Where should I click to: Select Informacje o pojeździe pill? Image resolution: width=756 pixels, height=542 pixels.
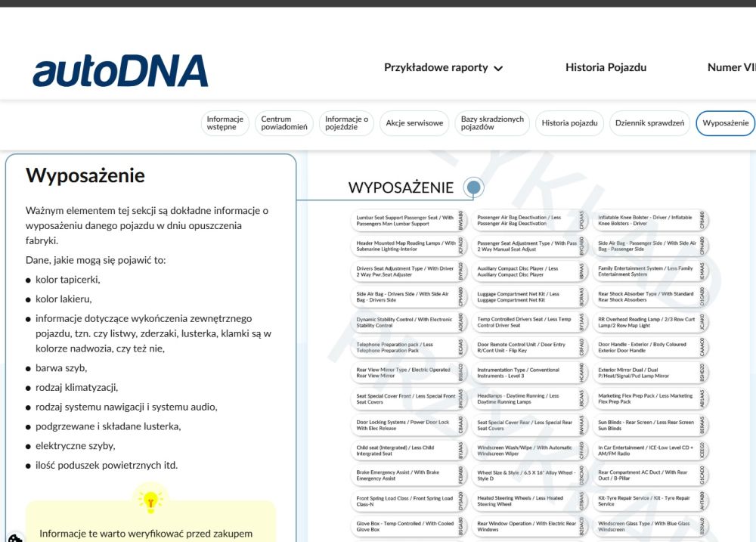tap(346, 123)
